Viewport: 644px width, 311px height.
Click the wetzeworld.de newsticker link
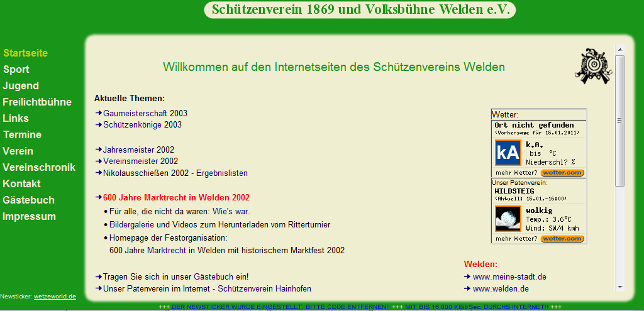tap(55, 296)
